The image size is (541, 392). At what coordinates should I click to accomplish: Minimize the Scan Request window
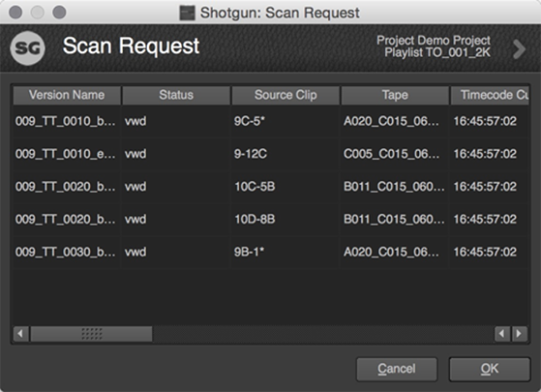38,13
